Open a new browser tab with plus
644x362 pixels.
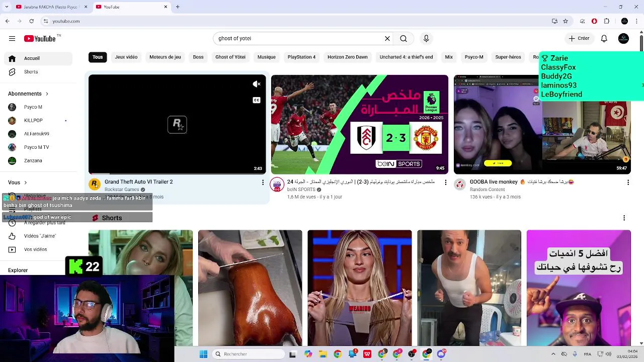pyautogui.click(x=178, y=7)
